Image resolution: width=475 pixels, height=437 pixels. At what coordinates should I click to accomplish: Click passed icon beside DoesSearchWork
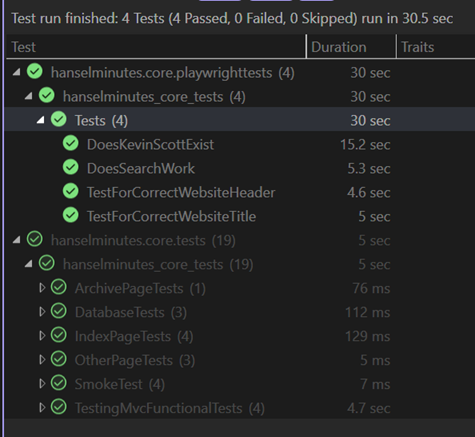point(71,167)
